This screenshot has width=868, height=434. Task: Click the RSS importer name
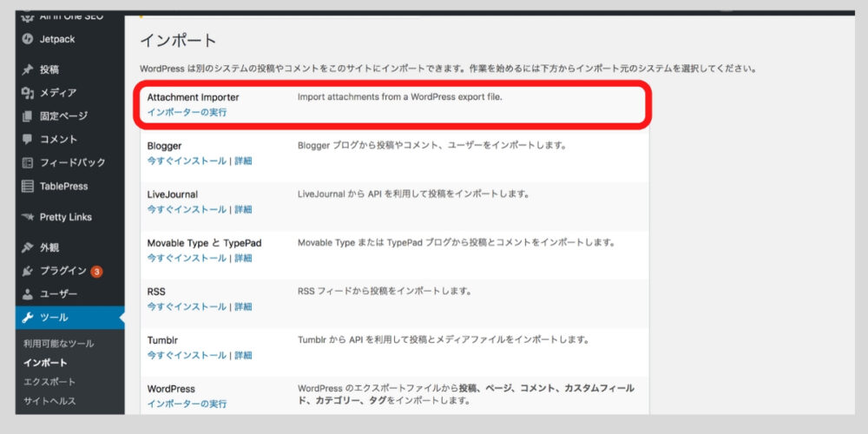pos(156,292)
